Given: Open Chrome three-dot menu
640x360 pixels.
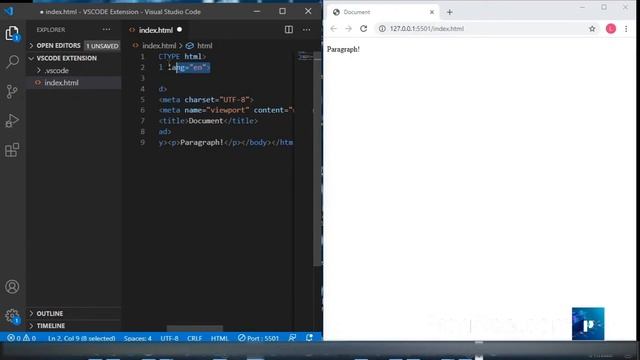Looking at the screenshot, I should click(x=626, y=29).
